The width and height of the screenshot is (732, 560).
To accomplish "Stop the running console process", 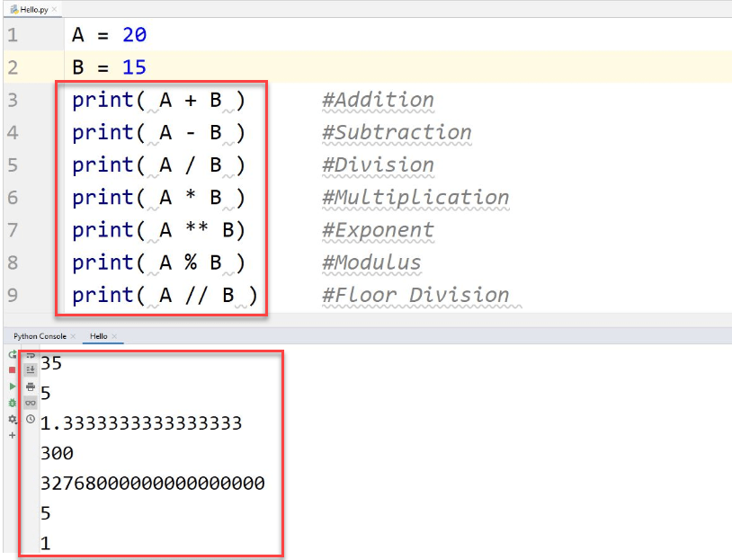I will [x=10, y=369].
